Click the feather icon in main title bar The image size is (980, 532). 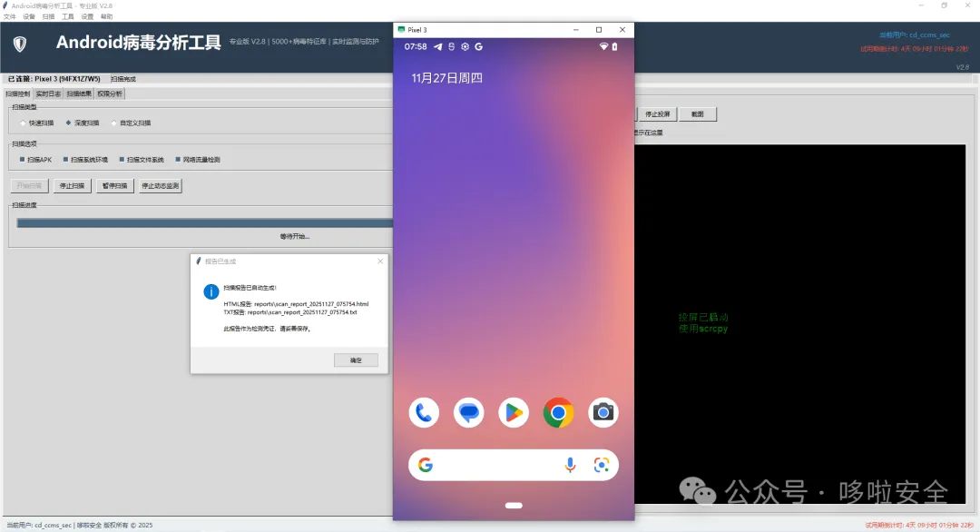coord(5,5)
